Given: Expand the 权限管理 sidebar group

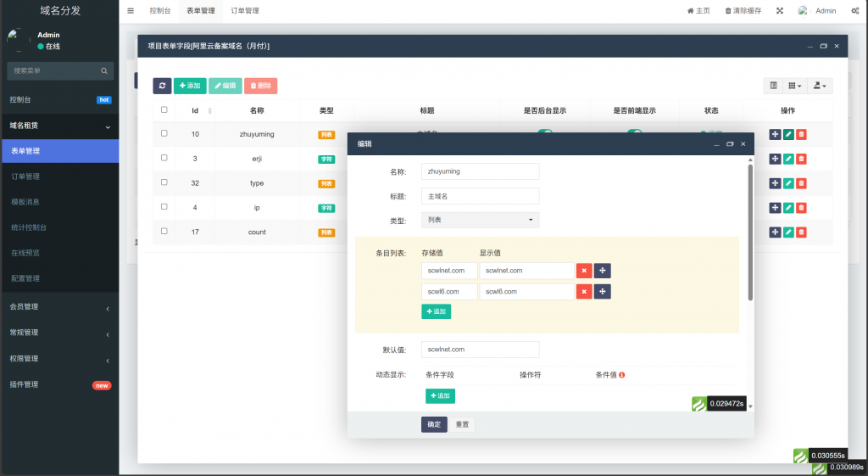Looking at the screenshot, I should pyautogui.click(x=60, y=359).
